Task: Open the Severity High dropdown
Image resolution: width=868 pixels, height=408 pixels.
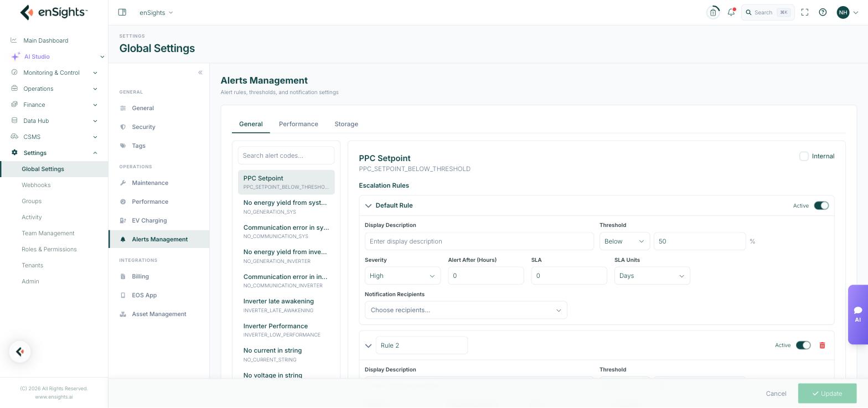Action: pos(402,276)
